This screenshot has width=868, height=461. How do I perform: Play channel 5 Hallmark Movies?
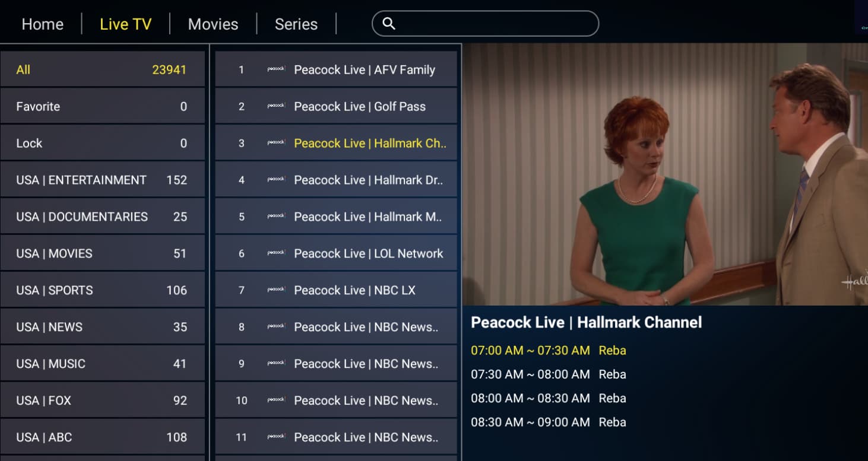tap(336, 217)
